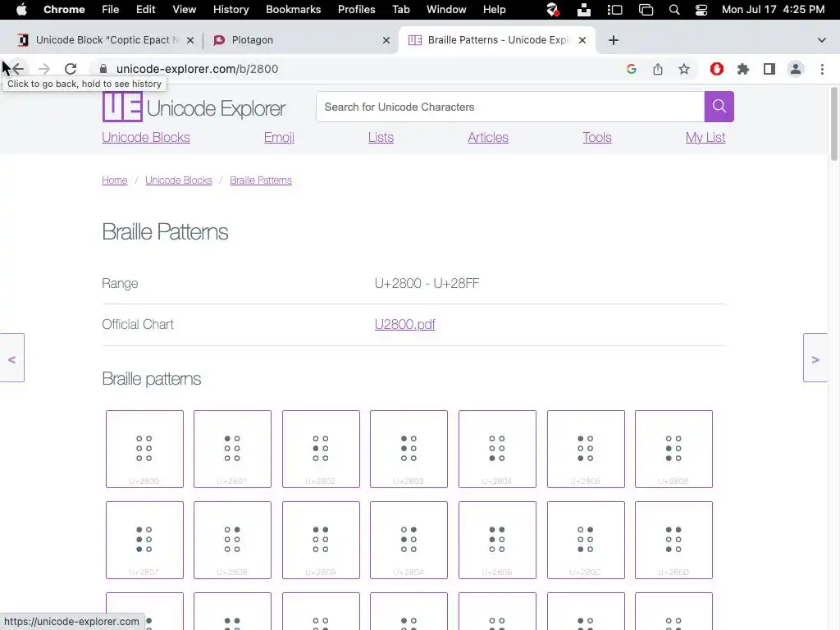This screenshot has width=840, height=630.
Task: Open the U2800.pdf official chart
Action: 405,324
